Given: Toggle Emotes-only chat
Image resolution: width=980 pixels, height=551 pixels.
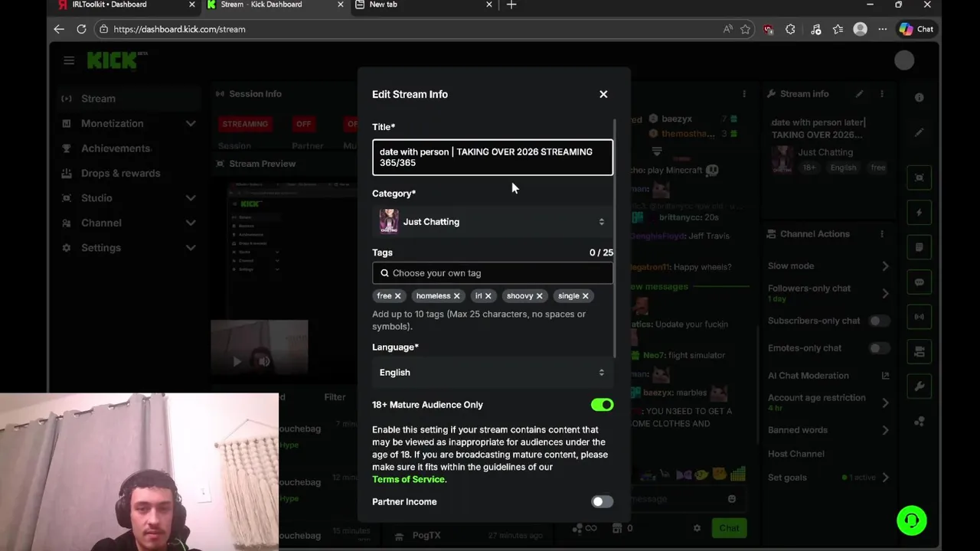Looking at the screenshot, I should pos(879,348).
